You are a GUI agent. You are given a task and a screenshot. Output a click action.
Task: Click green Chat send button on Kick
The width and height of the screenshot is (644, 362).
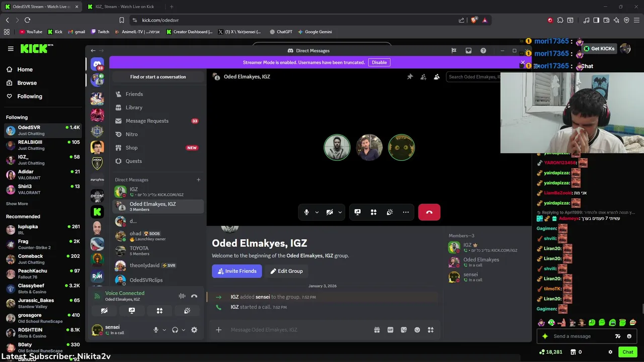[628, 352]
